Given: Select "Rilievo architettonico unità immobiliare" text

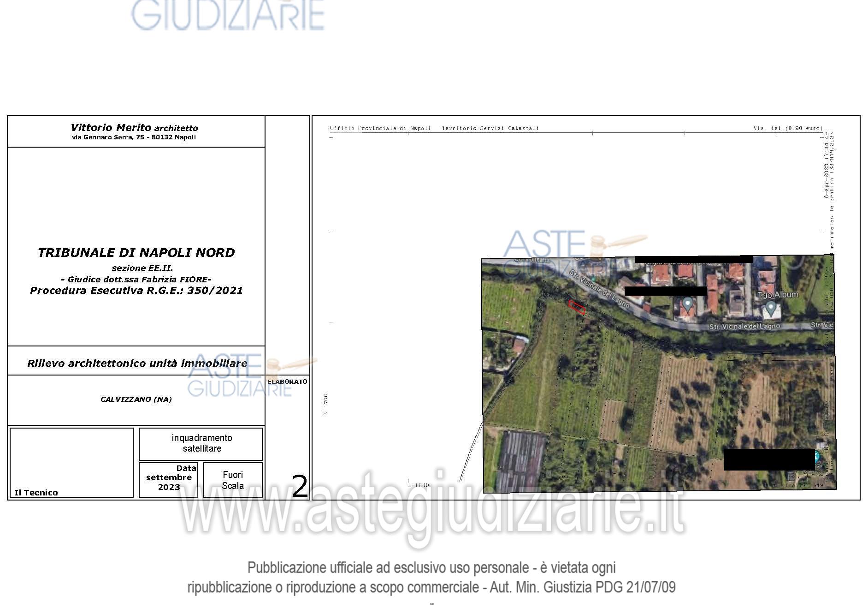Looking at the screenshot, I should pyautogui.click(x=137, y=364).
